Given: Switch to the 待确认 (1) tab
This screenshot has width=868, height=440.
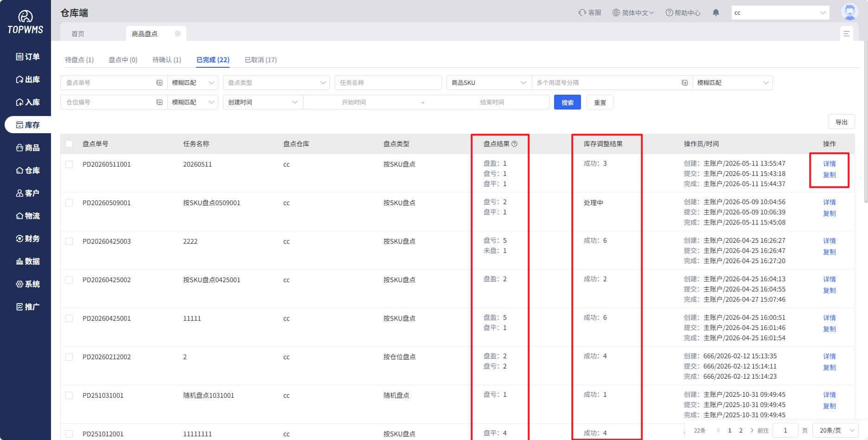Looking at the screenshot, I should tap(167, 60).
